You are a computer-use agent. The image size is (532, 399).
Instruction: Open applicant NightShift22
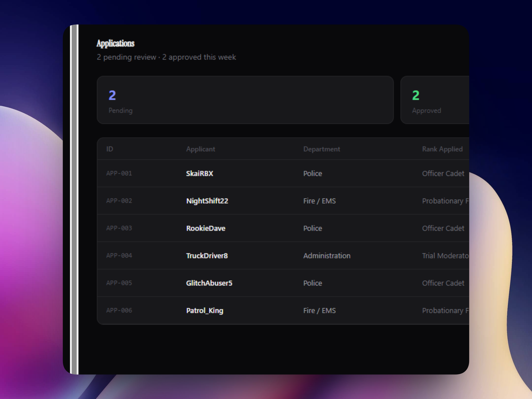point(207,201)
